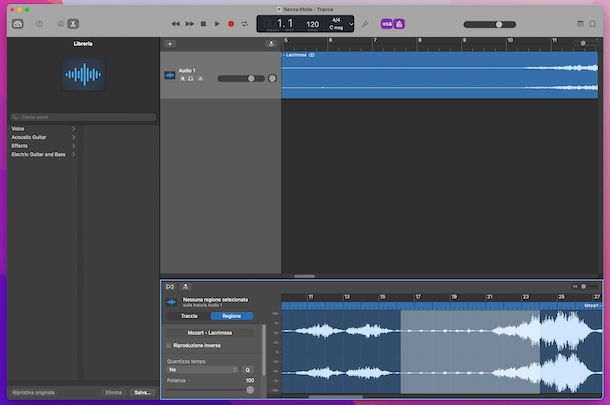Click timeline ruler at bar 10
Image resolution: width=610 pixels, height=405 pixels.
[x=510, y=40]
